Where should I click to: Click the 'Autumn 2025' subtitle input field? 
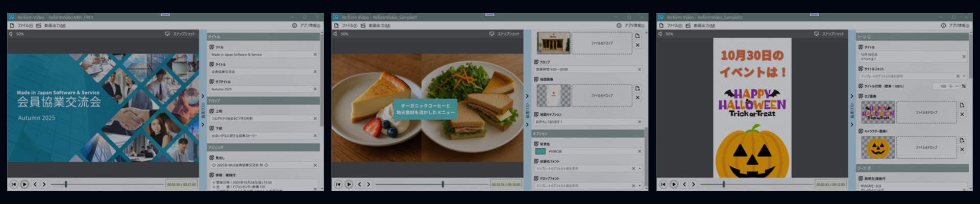pyautogui.click(x=260, y=89)
